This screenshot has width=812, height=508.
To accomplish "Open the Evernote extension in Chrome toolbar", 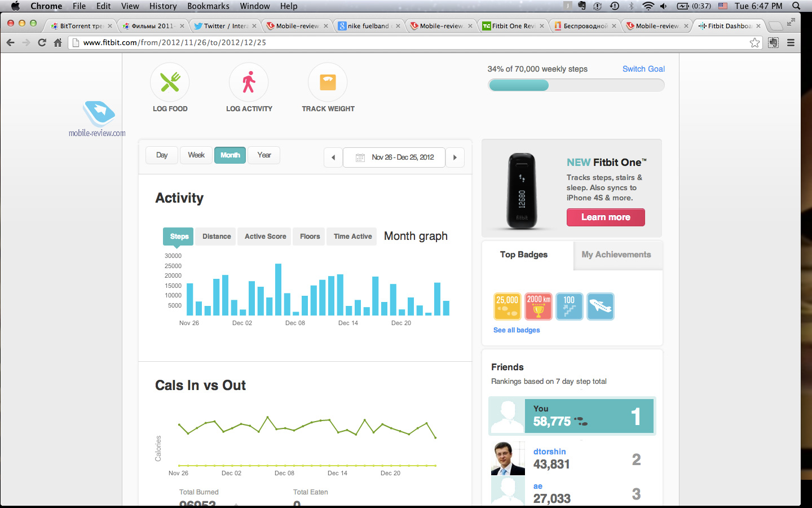I will coord(773,42).
